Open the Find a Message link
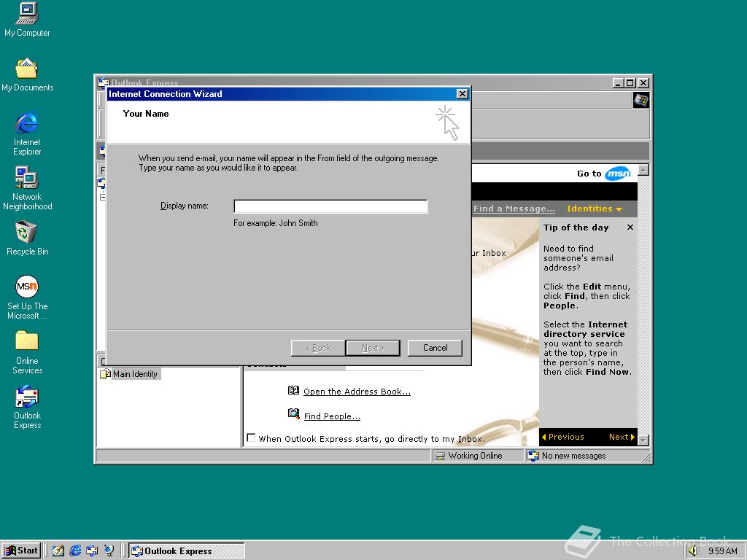 [x=514, y=209]
